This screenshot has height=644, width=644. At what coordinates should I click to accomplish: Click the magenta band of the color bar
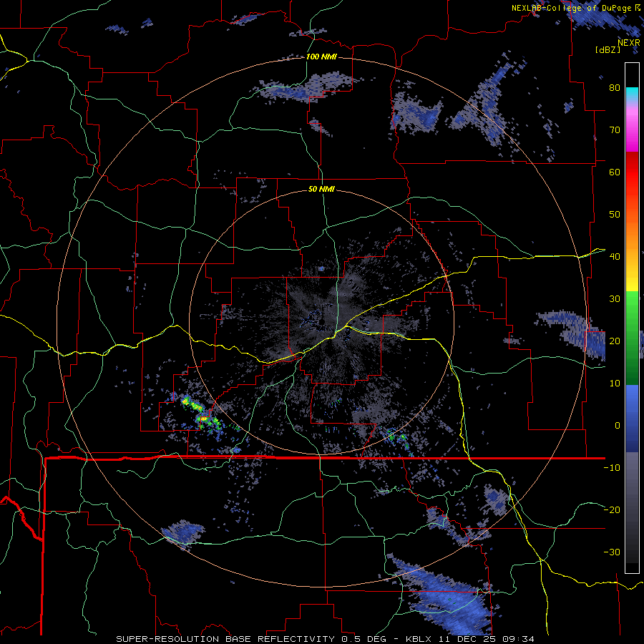click(x=632, y=132)
